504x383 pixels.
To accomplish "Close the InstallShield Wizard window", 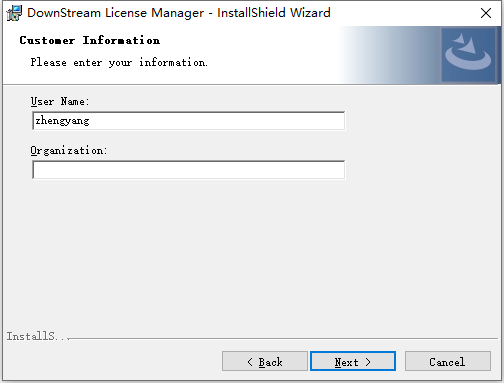I will pos(486,13).
